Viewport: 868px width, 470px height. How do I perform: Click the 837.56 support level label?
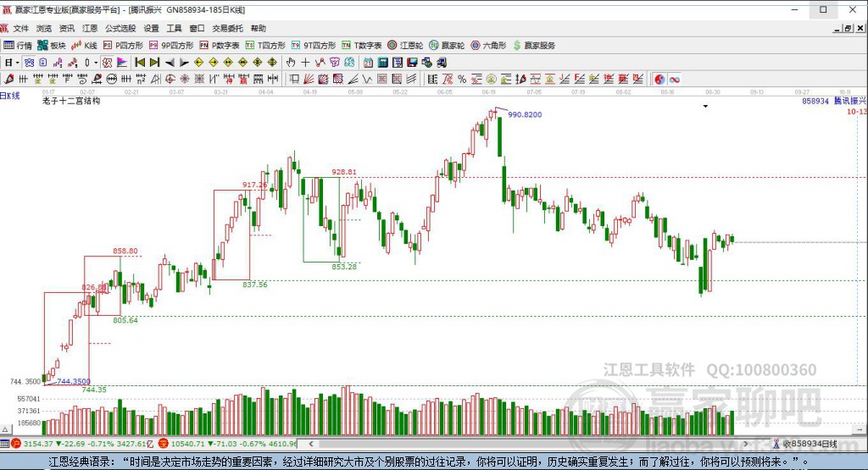254,285
